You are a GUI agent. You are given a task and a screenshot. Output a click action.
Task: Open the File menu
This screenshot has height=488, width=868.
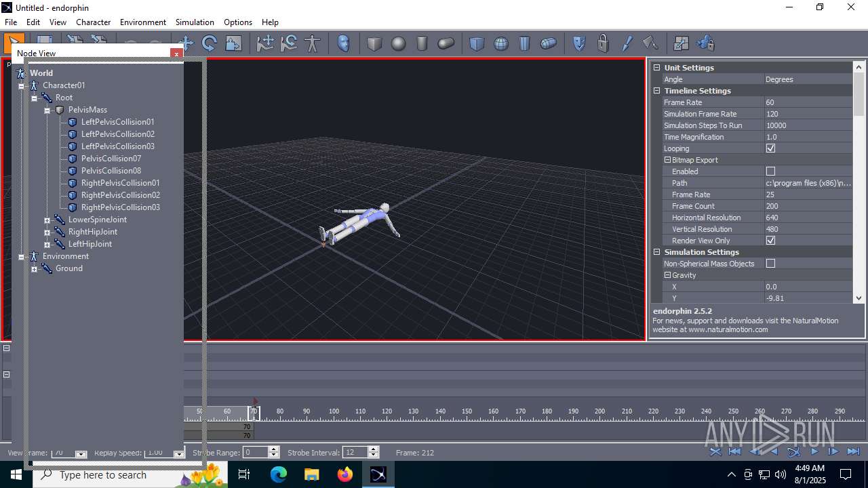(11, 22)
